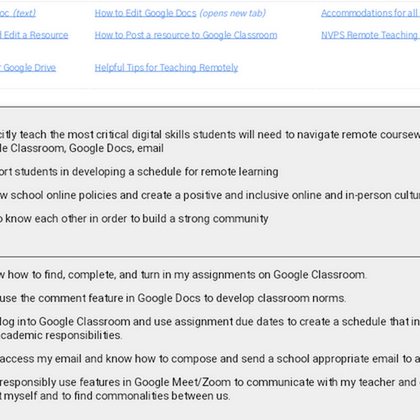The image size is (420, 420).
Task: Click the line about assignment due dates to create a schedule
Action: coord(210,322)
